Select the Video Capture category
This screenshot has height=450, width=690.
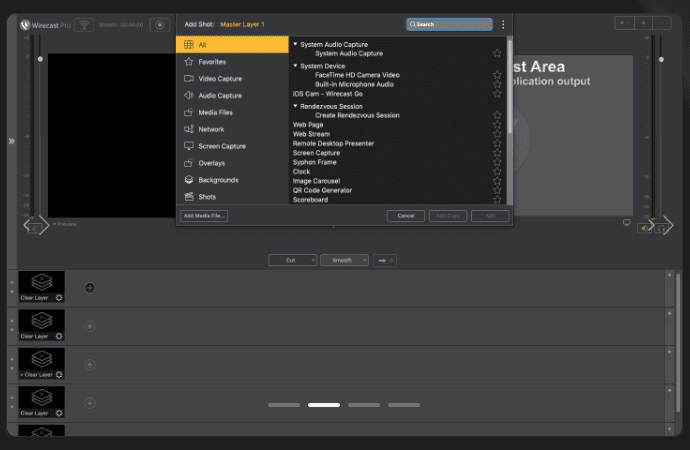pyautogui.click(x=232, y=78)
